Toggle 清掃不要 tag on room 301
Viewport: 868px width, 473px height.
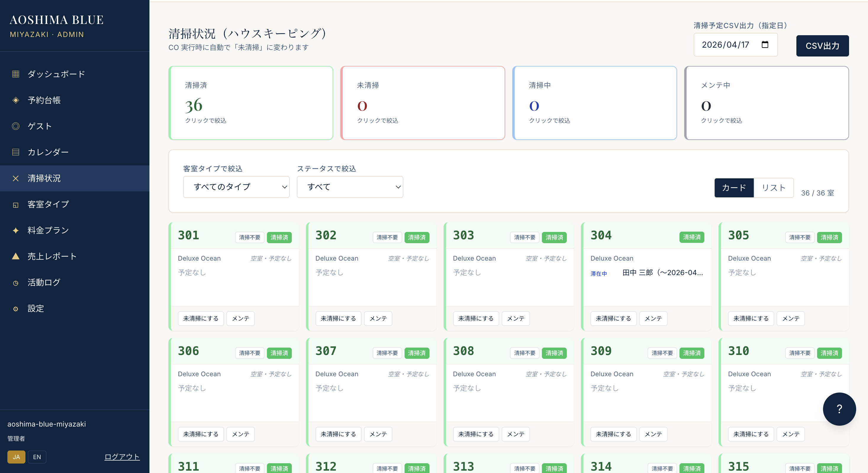(250, 237)
